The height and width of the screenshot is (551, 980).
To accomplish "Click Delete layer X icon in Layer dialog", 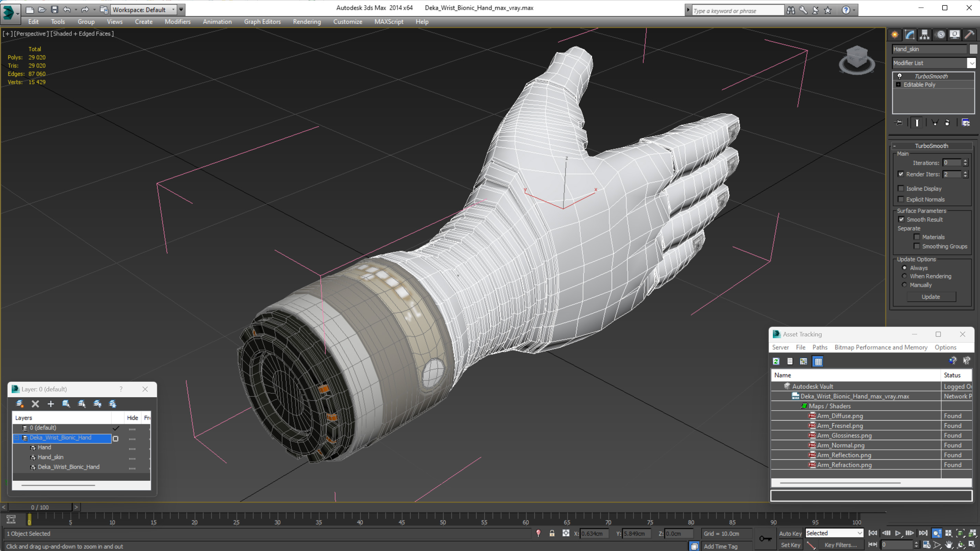I will (x=35, y=404).
